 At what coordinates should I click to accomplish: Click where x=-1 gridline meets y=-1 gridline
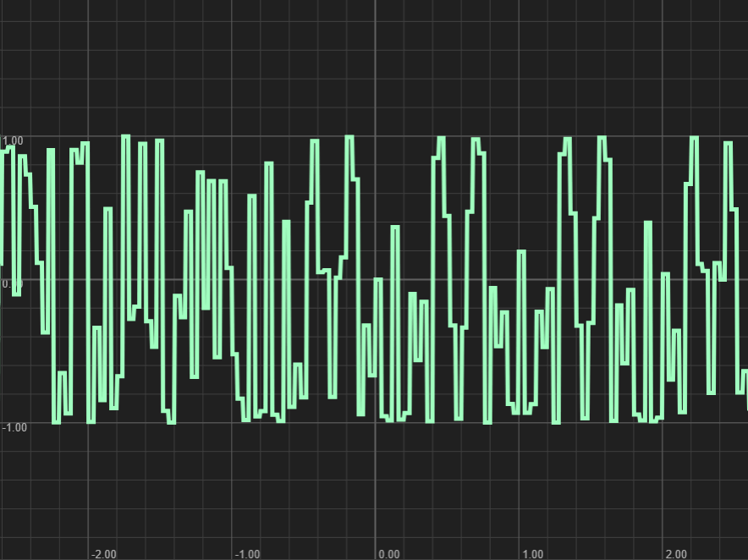point(232,423)
